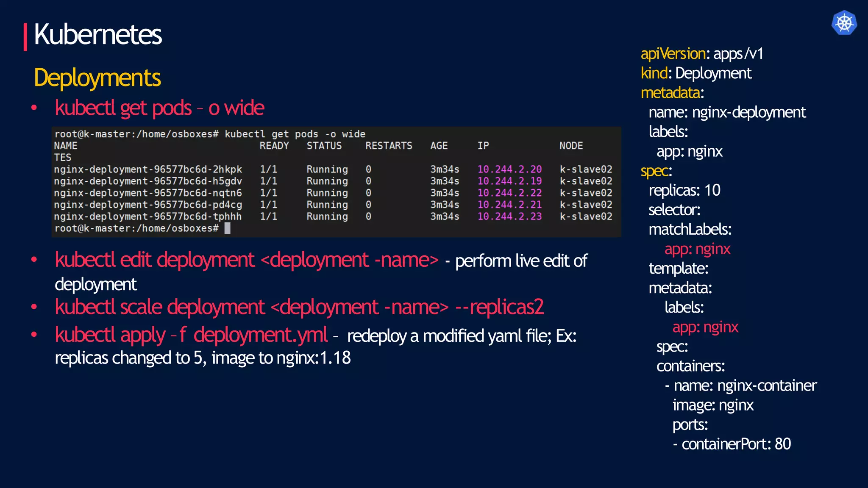Click red app: nginx under matchLabels
The width and height of the screenshot is (868, 488).
[697, 249]
